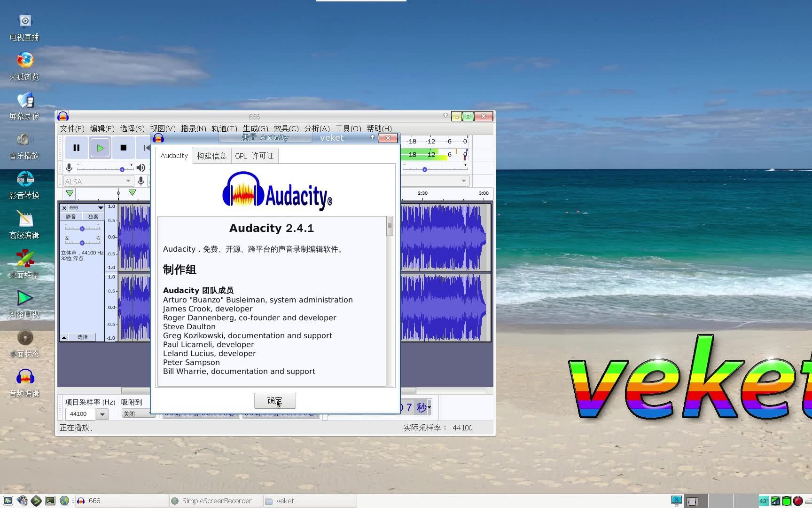Open the Desktop Status (桌面状态) desktop icon

click(x=25, y=344)
